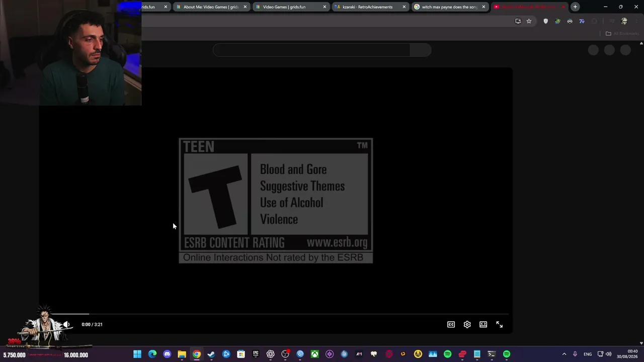
Task: Open File Explorer from the taskbar
Action: click(x=182, y=354)
